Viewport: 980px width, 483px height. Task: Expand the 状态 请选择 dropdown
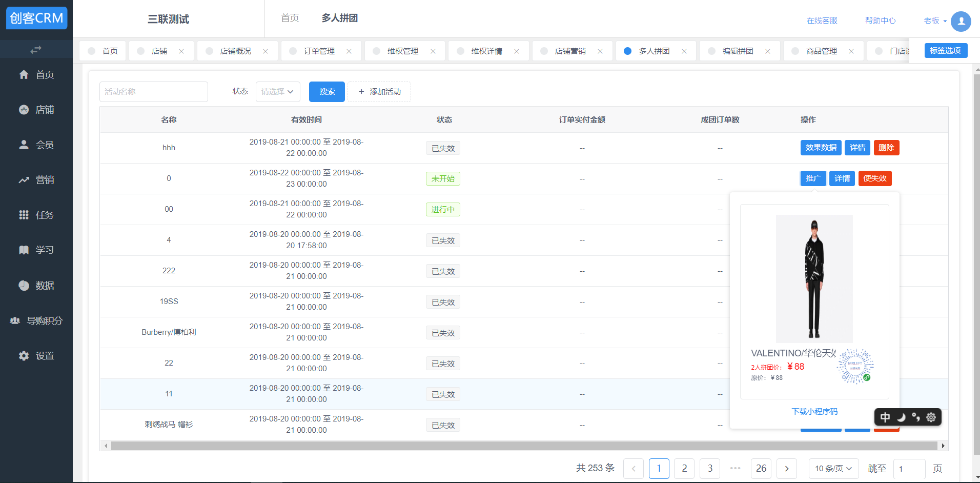(x=278, y=92)
